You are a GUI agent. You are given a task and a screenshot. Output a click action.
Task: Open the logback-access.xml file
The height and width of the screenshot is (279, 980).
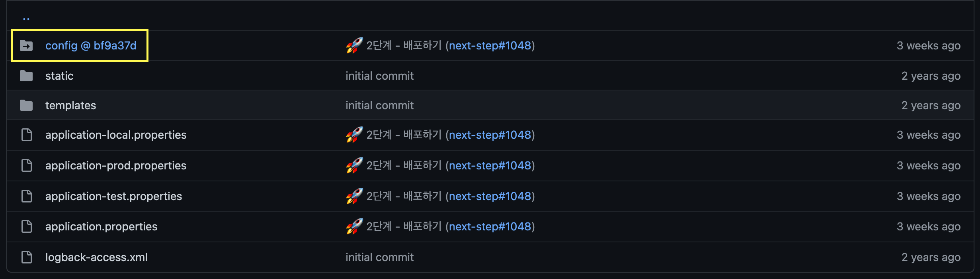point(96,257)
